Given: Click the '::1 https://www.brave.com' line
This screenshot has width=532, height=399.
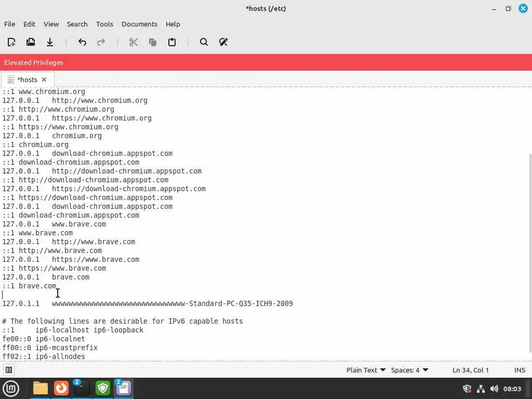Looking at the screenshot, I should click(54, 269).
